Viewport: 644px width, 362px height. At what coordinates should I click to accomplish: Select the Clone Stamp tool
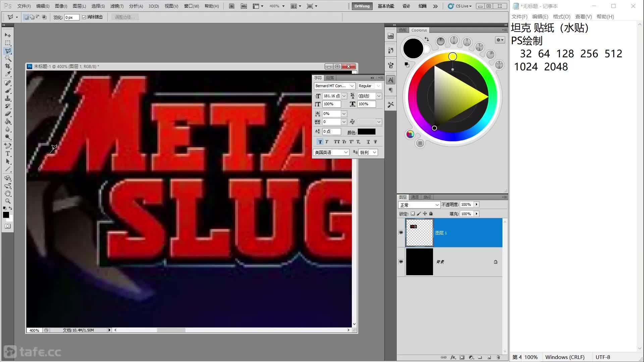8,98
